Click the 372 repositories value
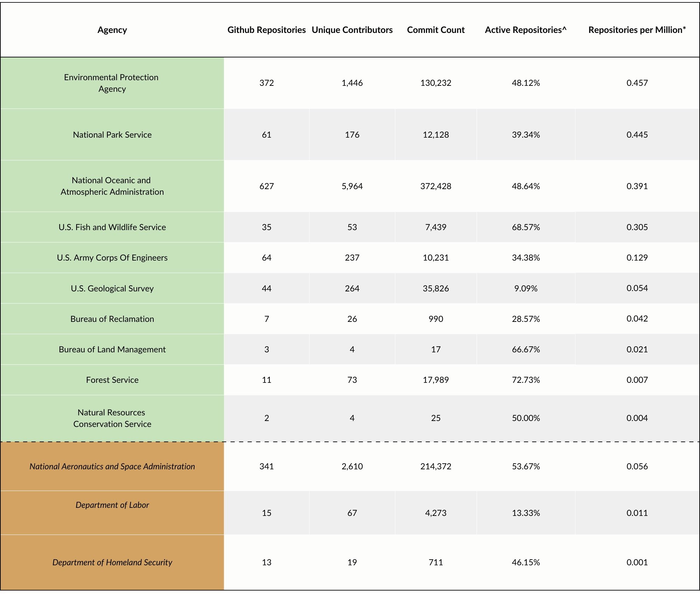Screen dimensions: 700x594 click(267, 83)
